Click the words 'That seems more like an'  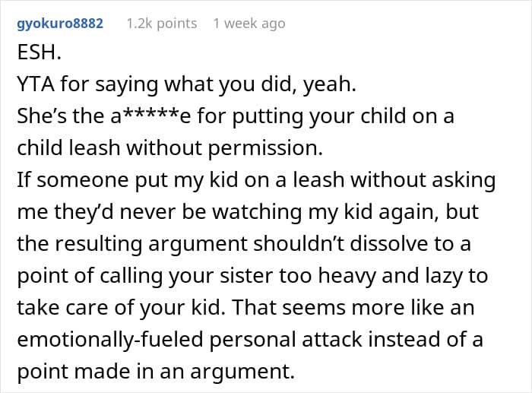tap(353, 308)
